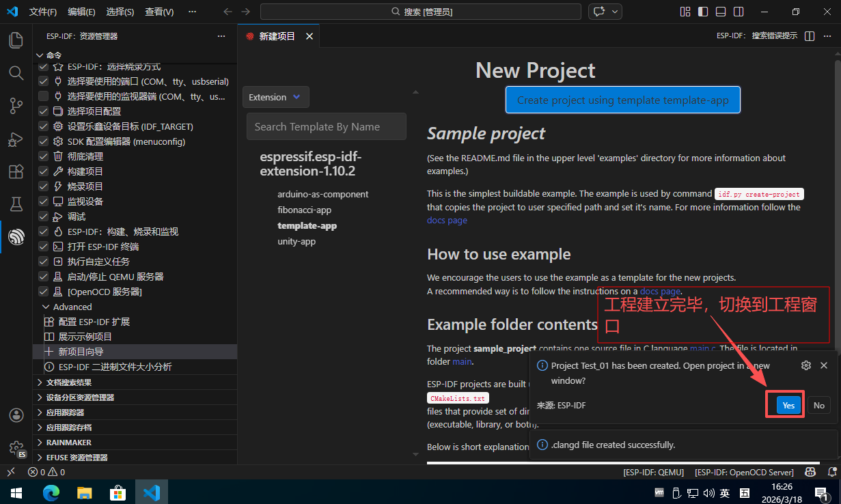This screenshot has width=841, height=504.
Task: Open the remote window status bar icon
Action: click(11, 472)
